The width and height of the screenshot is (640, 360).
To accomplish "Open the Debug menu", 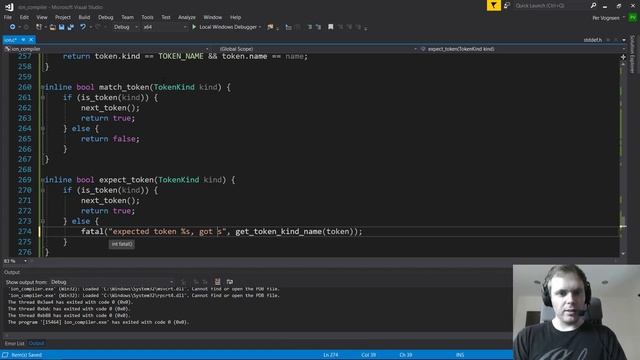I will (105, 17).
